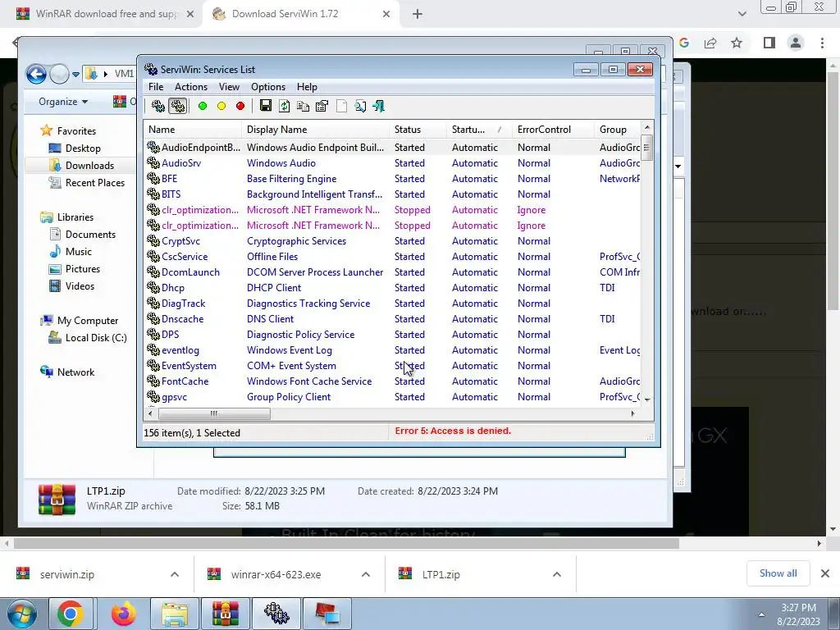Viewport: 840px width, 630px height.
Task: Select the Dnscache service row
Action: tap(392, 319)
